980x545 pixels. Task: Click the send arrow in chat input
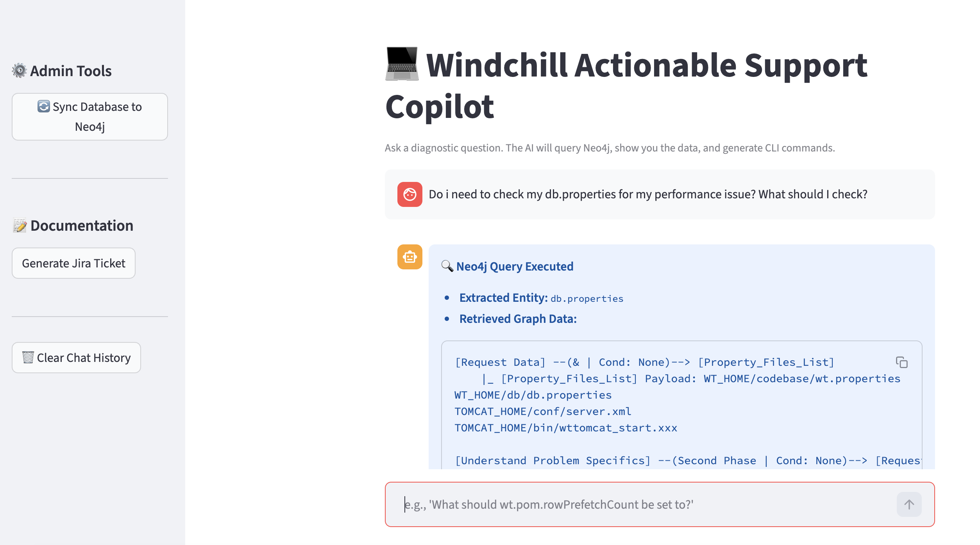click(x=909, y=504)
